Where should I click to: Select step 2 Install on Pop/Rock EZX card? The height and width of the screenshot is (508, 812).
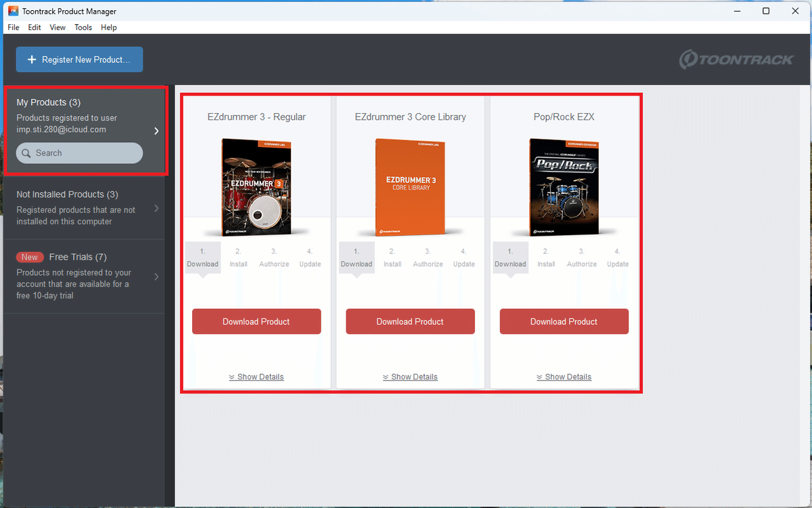pyautogui.click(x=546, y=258)
